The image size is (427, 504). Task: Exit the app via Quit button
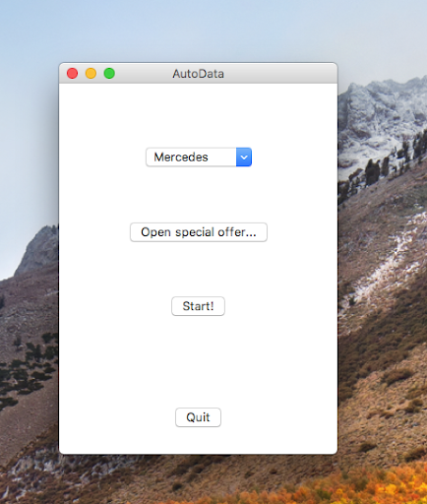(x=198, y=417)
